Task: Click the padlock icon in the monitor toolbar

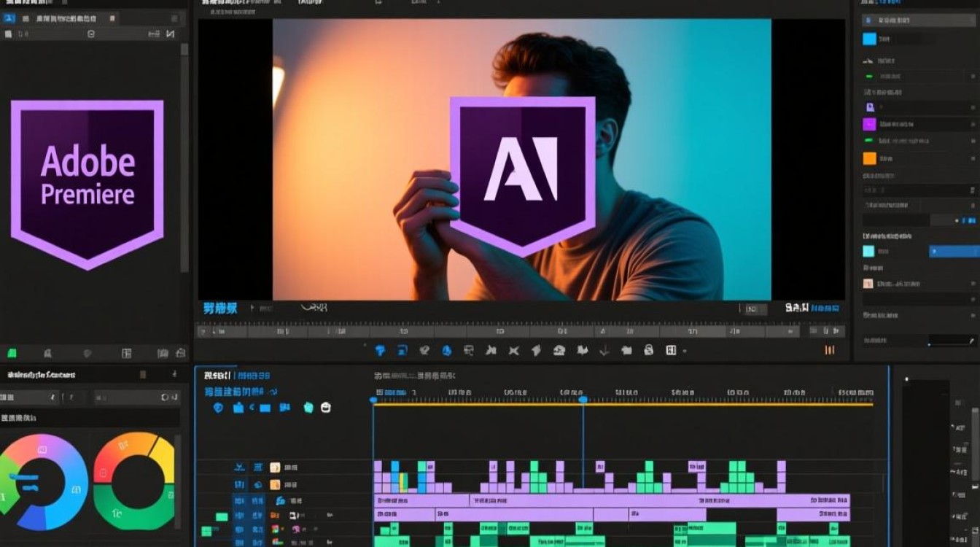Action: coord(648,351)
